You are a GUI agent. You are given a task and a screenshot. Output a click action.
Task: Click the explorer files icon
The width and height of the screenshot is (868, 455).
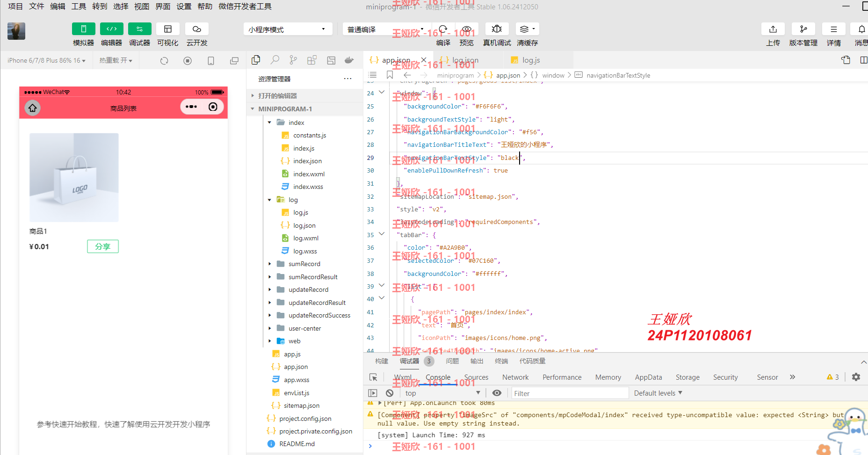click(x=256, y=60)
